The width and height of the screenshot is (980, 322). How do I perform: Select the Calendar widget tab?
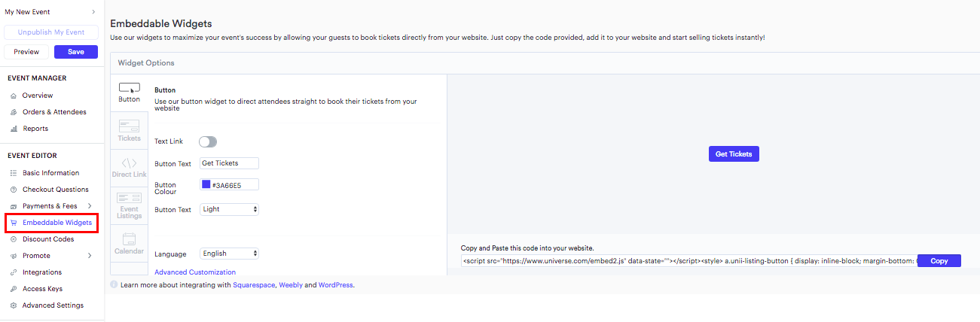129,244
